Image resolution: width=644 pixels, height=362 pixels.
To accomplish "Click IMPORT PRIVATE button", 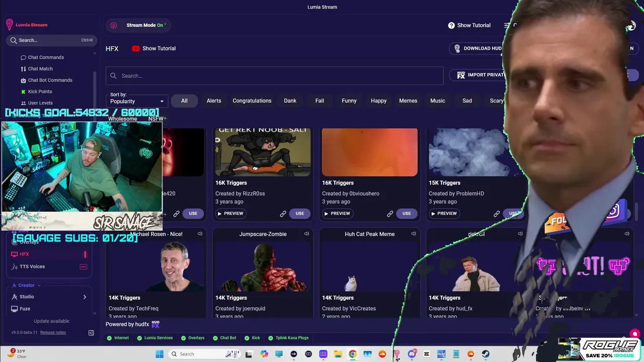I will coord(480,75).
